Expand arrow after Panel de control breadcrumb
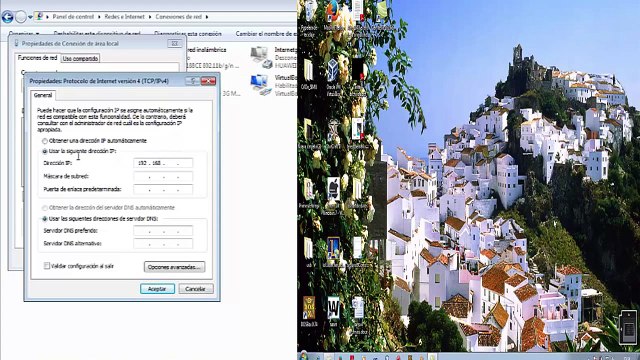640x360 pixels. click(99, 17)
